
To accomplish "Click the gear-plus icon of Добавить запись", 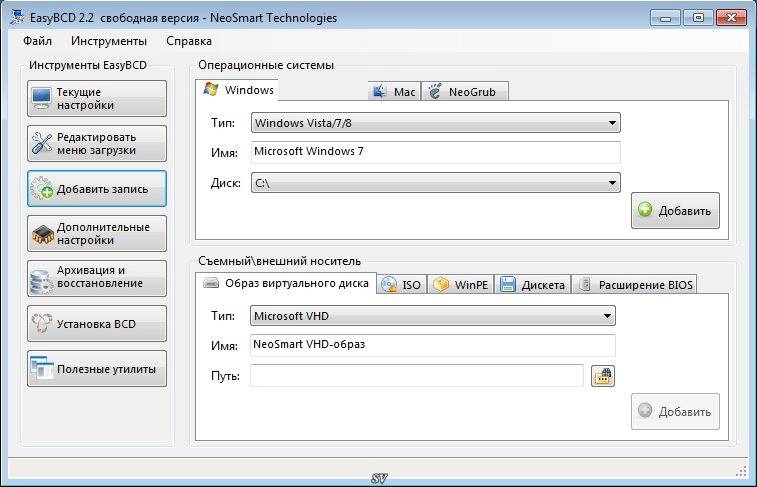I will click(42, 189).
